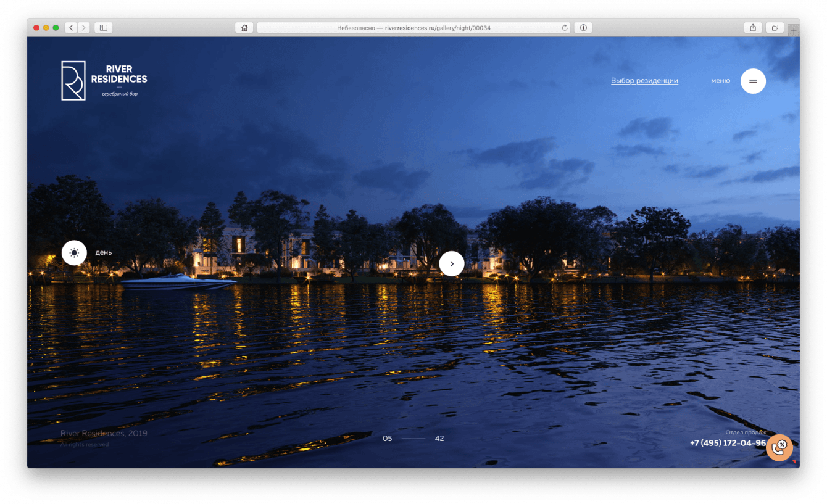Click the Отдел продаж label

pos(746,432)
